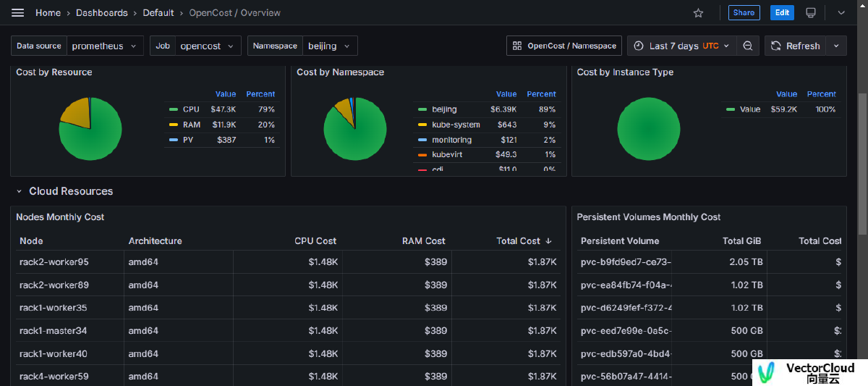Select volume cell pvc-d6249fef-f372
This screenshot has height=386, width=868.
(x=626, y=308)
